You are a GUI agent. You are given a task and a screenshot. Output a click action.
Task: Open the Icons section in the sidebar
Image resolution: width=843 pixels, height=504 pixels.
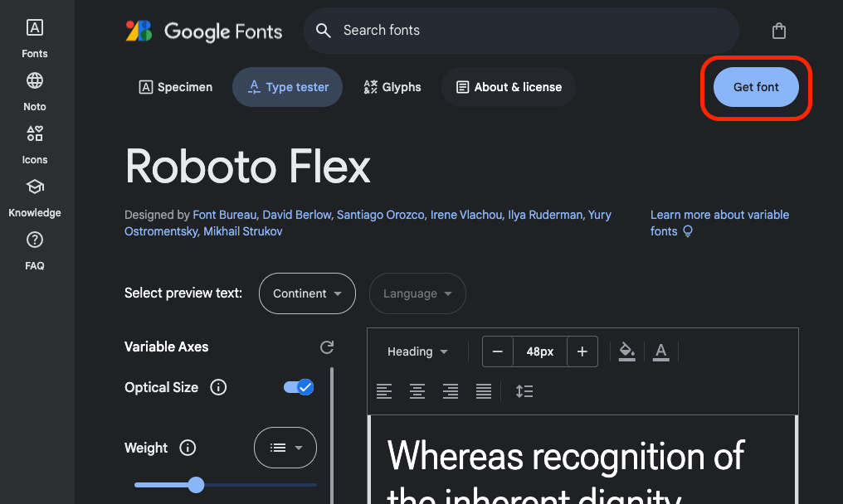34,143
